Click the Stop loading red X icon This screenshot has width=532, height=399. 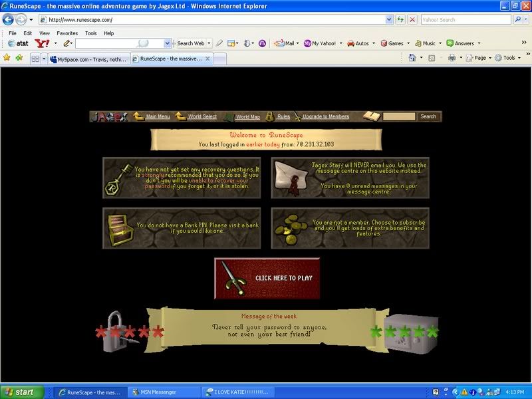[x=412, y=20]
